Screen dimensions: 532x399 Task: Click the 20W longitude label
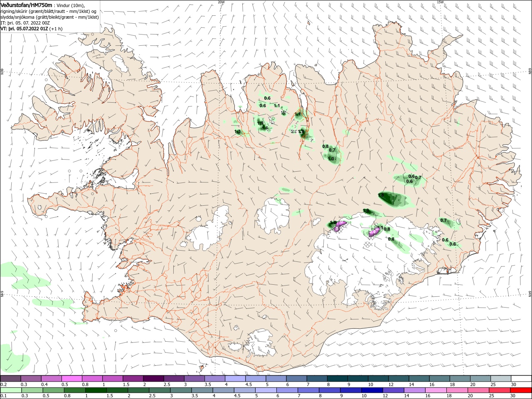(x=221, y=2)
